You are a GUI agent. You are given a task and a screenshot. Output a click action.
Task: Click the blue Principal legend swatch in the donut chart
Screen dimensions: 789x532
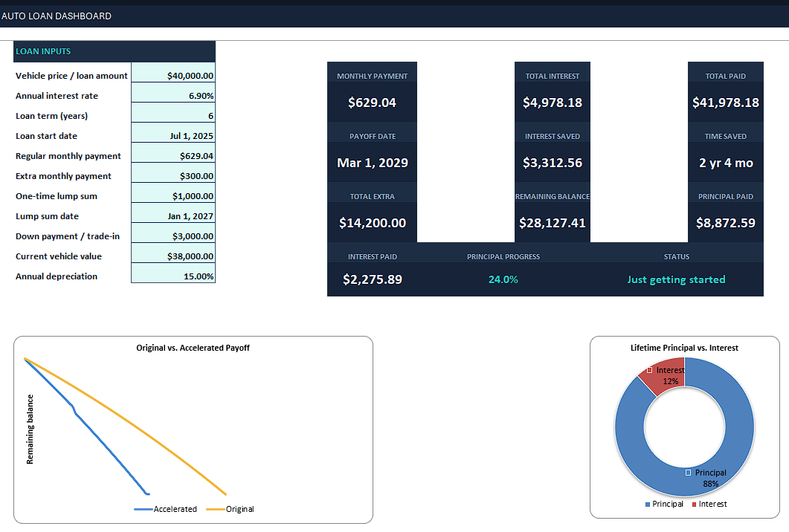pos(648,505)
